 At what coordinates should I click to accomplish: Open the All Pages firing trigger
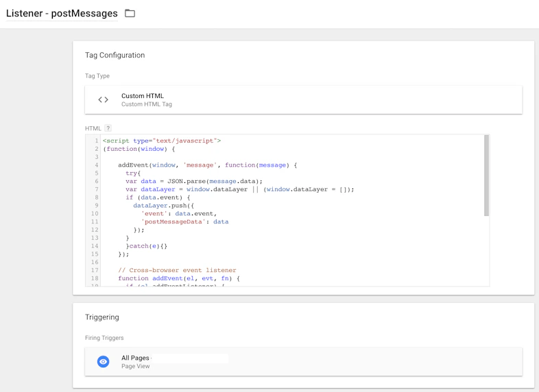pyautogui.click(x=304, y=361)
